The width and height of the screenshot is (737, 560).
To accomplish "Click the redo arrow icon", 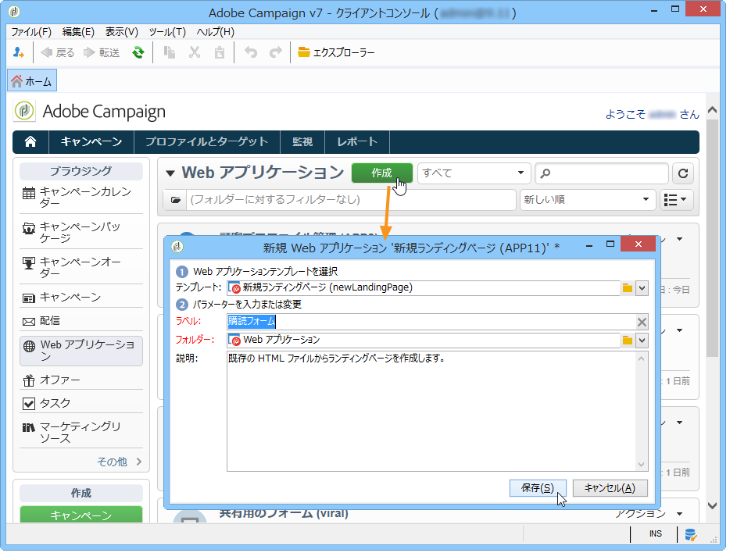I will pyautogui.click(x=276, y=52).
